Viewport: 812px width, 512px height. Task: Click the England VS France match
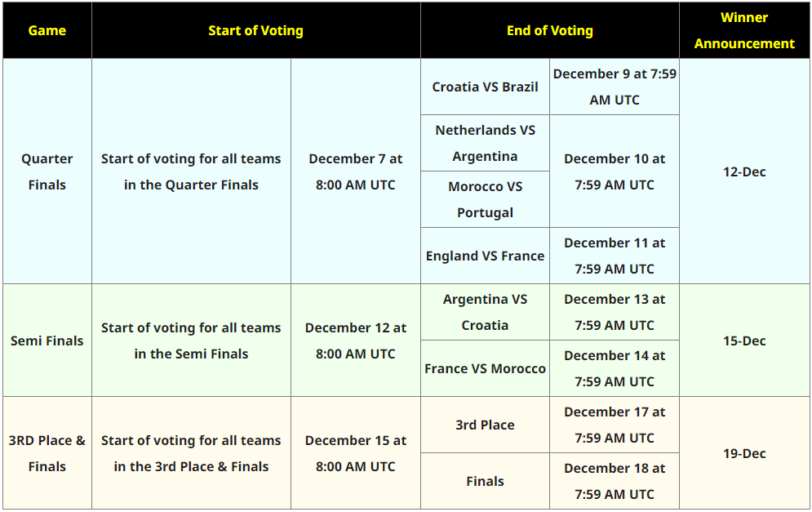(486, 256)
